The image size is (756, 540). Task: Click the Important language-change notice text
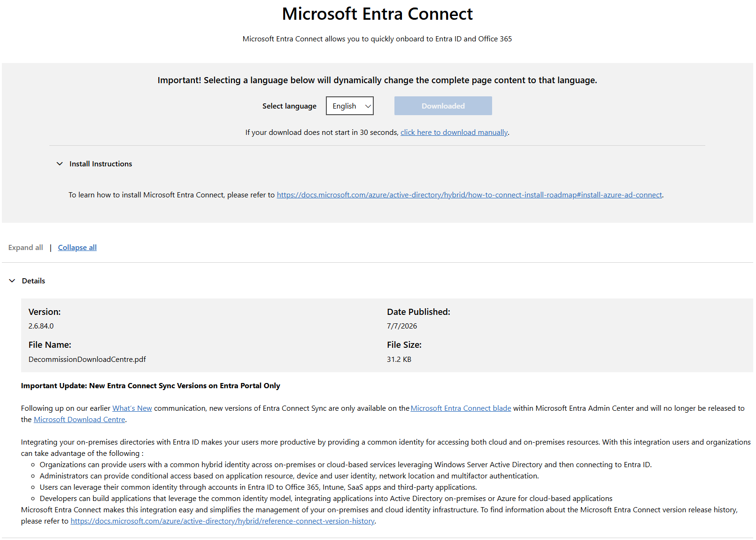[x=377, y=80]
